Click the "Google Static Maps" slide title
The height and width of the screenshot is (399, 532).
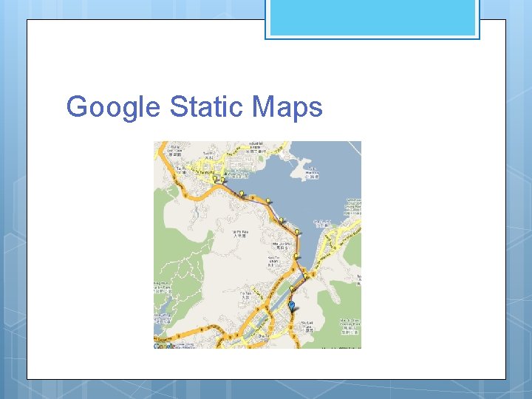194,108
